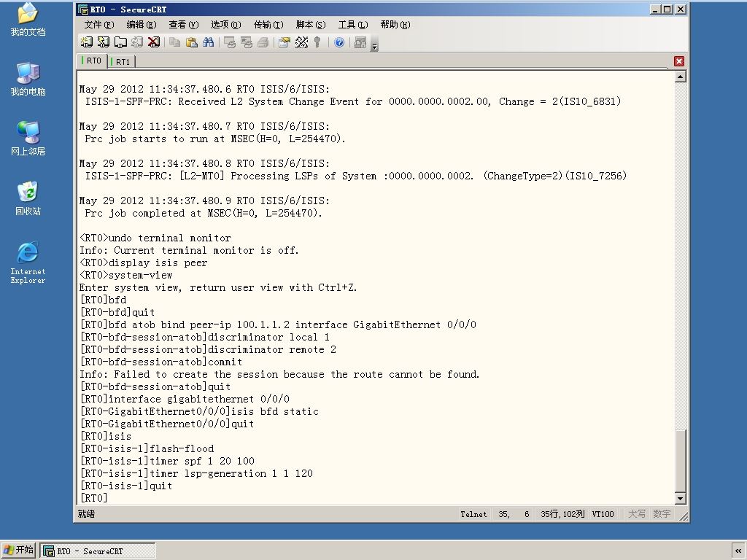Click the Public Key Assistant key icon

coord(317,42)
